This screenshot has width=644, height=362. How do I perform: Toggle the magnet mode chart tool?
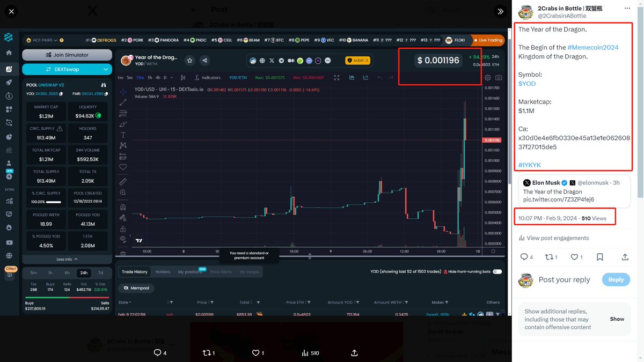click(123, 206)
